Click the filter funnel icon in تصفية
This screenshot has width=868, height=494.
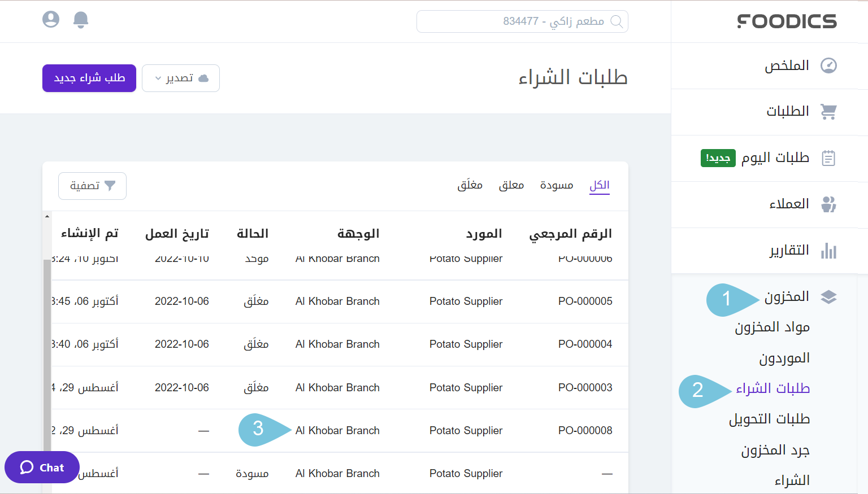tap(111, 186)
